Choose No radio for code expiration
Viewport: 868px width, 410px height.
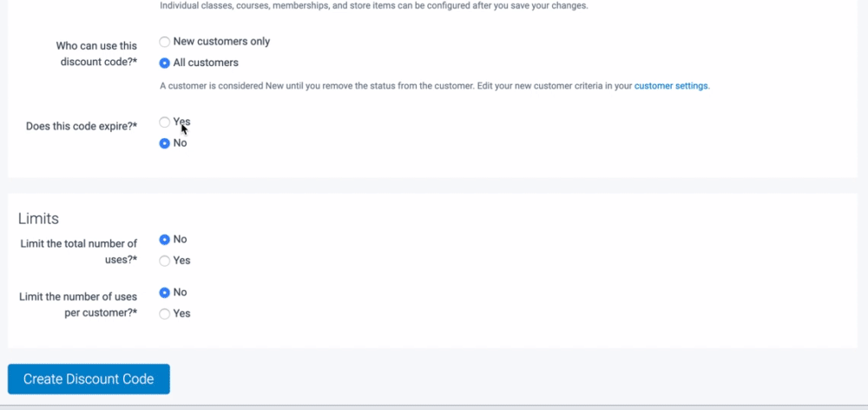click(x=165, y=143)
